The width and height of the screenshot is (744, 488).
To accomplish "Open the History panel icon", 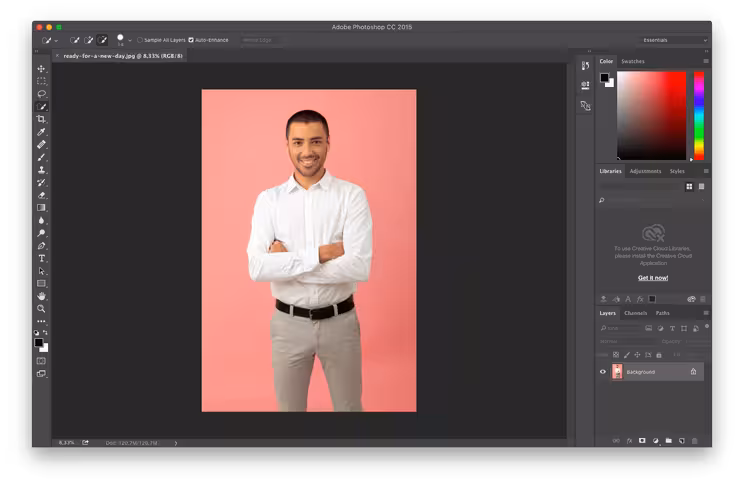I will [585, 66].
